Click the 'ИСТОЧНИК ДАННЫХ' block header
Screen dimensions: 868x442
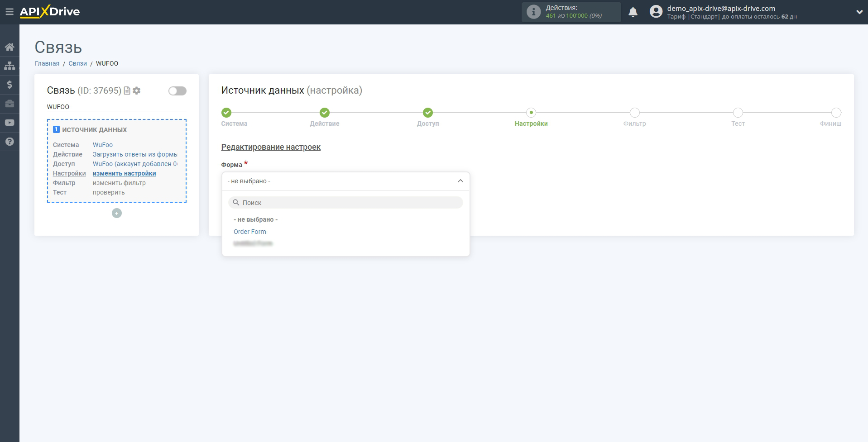click(94, 130)
